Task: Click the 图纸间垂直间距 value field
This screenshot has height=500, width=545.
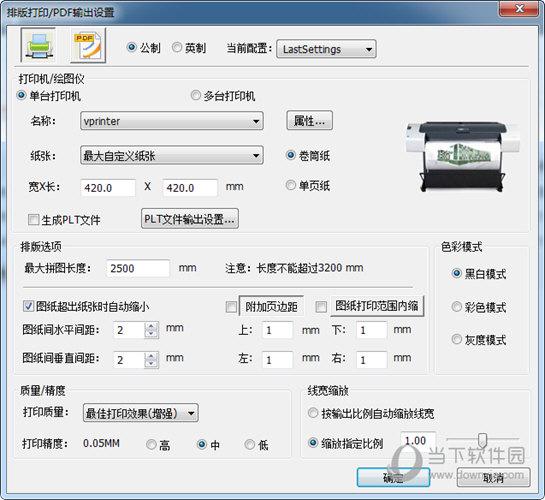Action: 129,360
